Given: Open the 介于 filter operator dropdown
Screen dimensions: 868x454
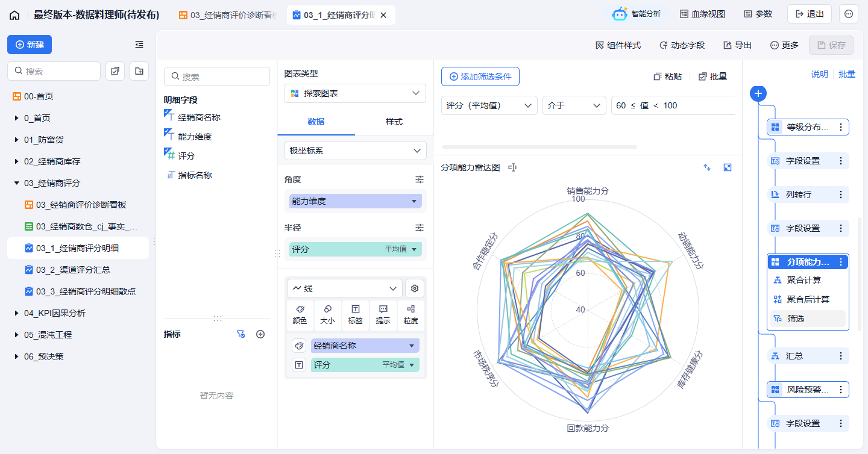Looking at the screenshot, I should [x=574, y=105].
